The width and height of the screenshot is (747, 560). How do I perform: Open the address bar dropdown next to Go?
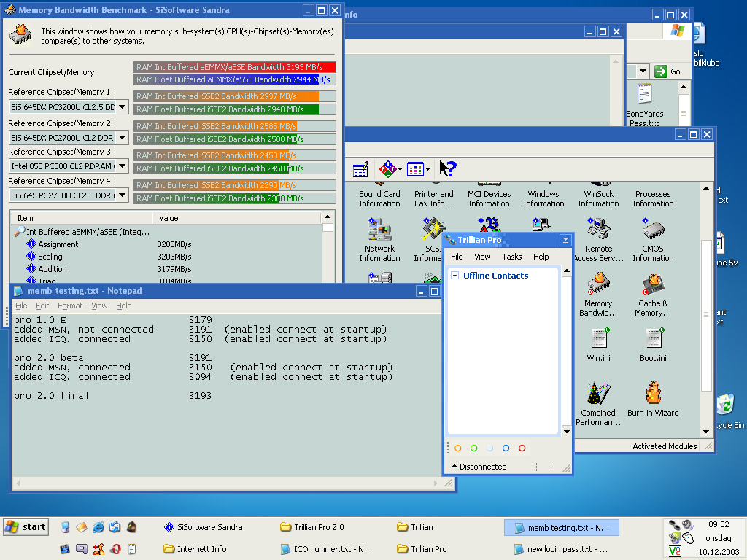(x=643, y=71)
